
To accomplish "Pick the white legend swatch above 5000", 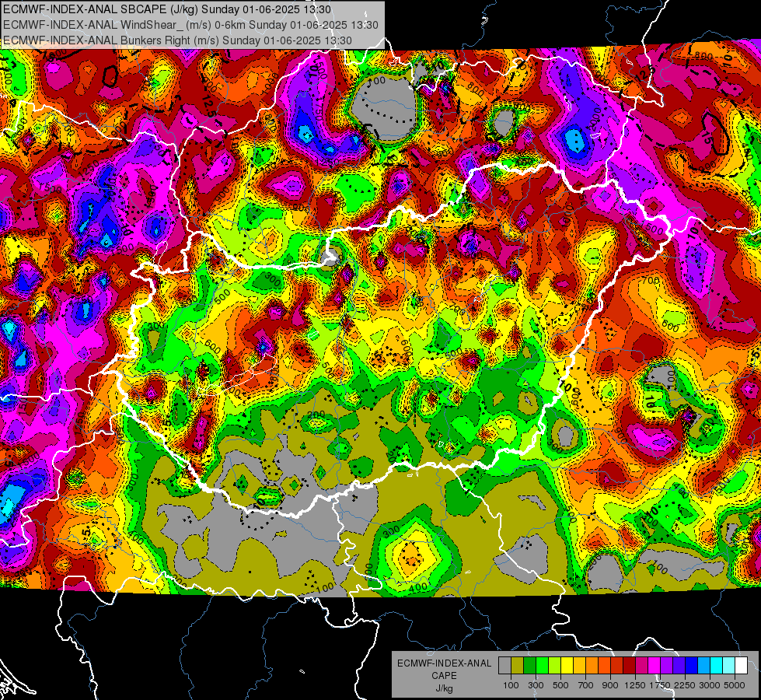I will tap(742, 665).
